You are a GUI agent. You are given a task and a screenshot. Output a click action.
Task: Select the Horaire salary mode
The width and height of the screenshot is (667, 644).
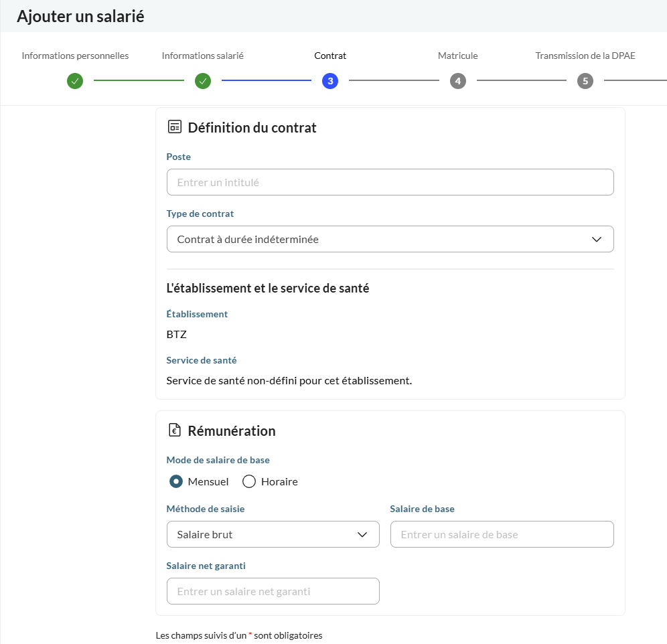click(249, 481)
